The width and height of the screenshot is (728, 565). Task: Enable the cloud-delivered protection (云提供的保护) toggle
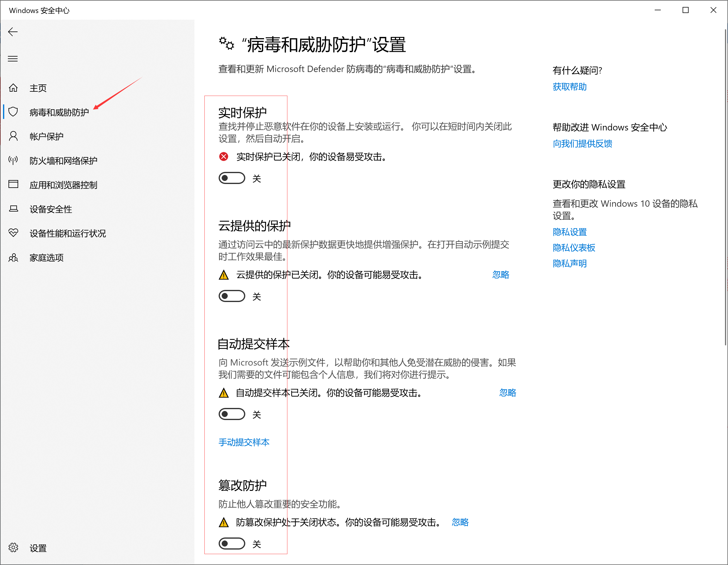point(232,296)
